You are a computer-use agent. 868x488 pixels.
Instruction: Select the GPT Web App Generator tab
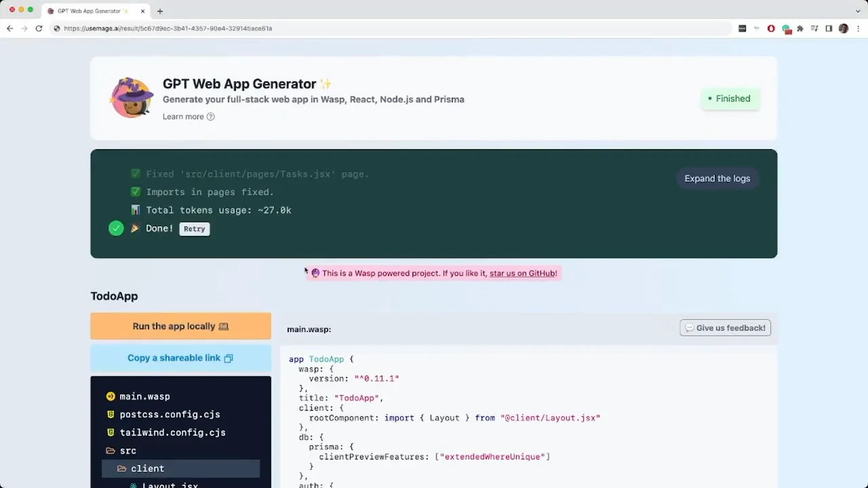[x=95, y=11]
